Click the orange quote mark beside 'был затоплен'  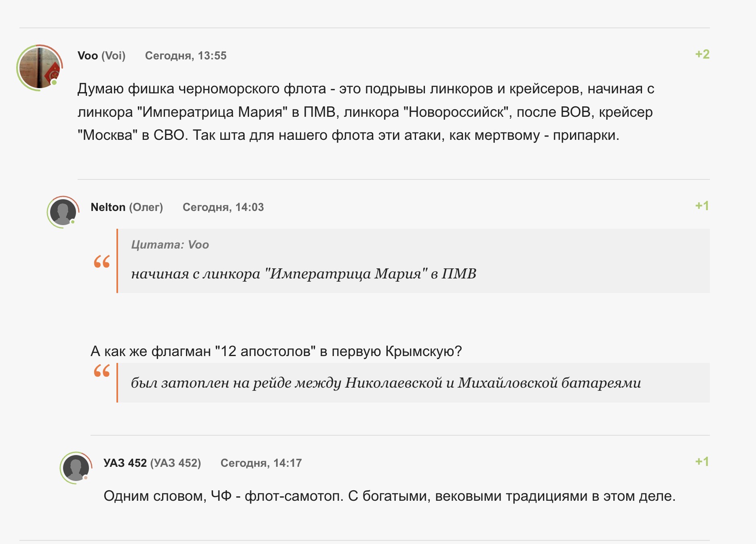101,371
